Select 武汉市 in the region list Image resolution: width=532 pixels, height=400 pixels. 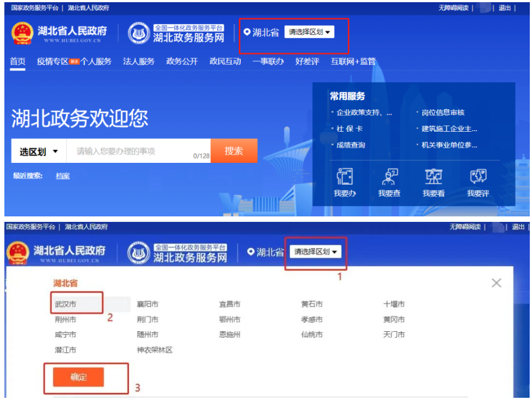pos(66,304)
